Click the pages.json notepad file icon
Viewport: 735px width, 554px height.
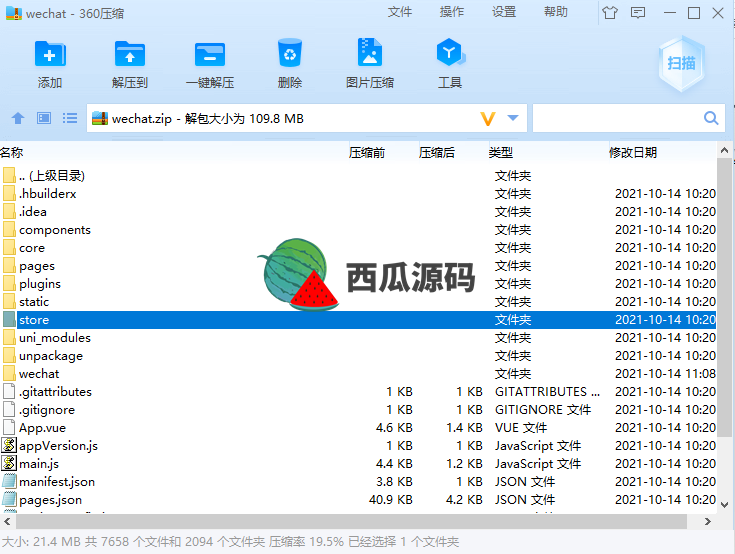pos(9,499)
